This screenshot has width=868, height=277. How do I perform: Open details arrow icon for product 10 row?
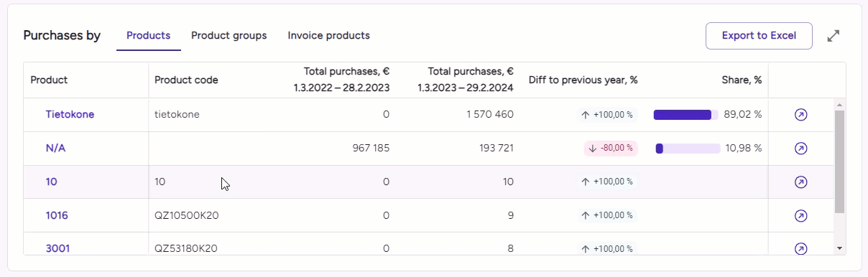pyautogui.click(x=800, y=182)
